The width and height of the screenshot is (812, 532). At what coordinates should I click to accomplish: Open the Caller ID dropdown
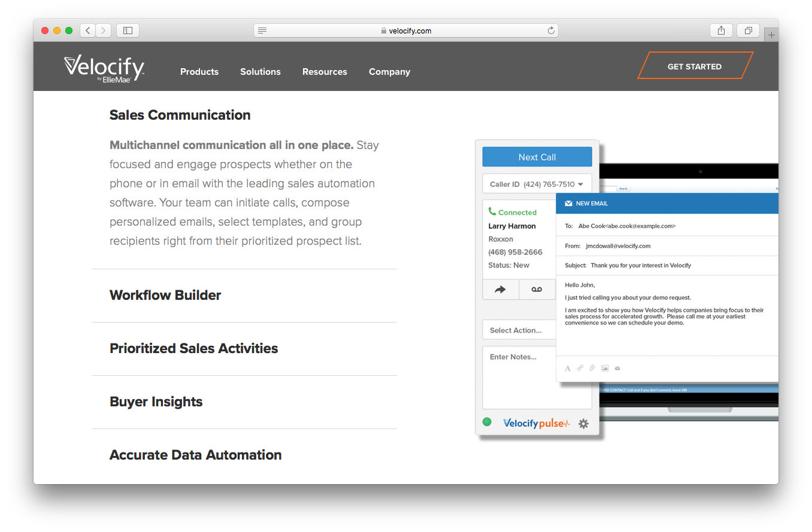tap(537, 184)
